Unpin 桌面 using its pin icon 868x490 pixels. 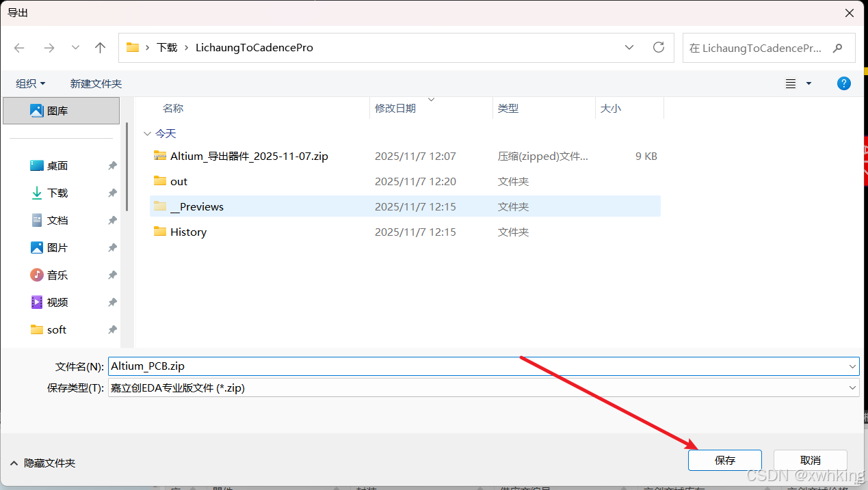pyautogui.click(x=112, y=165)
